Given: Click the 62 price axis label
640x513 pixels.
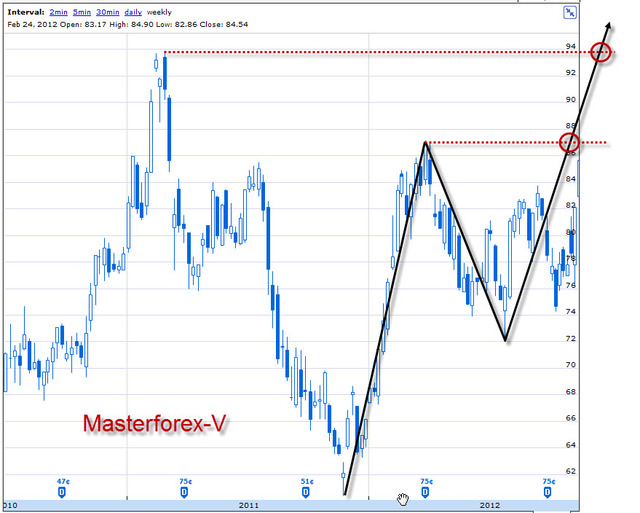Looking at the screenshot, I should (571, 471).
